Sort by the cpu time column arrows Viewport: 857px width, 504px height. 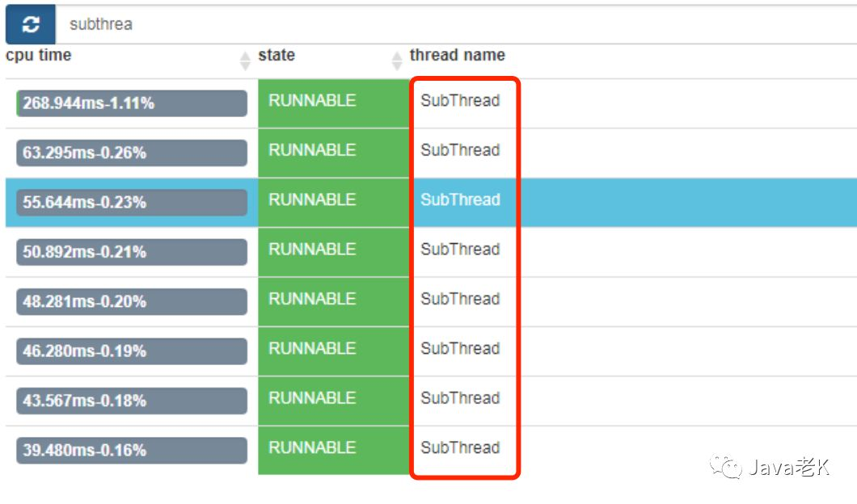click(246, 61)
